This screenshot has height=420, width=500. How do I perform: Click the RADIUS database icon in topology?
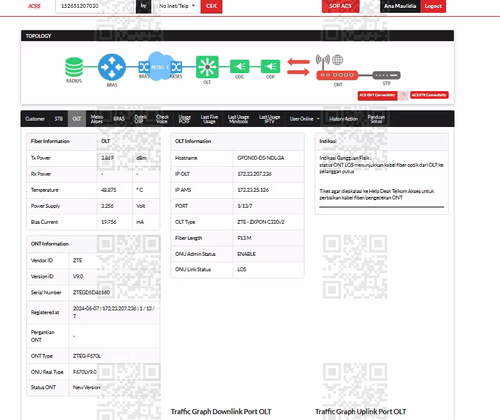pyautogui.click(x=74, y=67)
